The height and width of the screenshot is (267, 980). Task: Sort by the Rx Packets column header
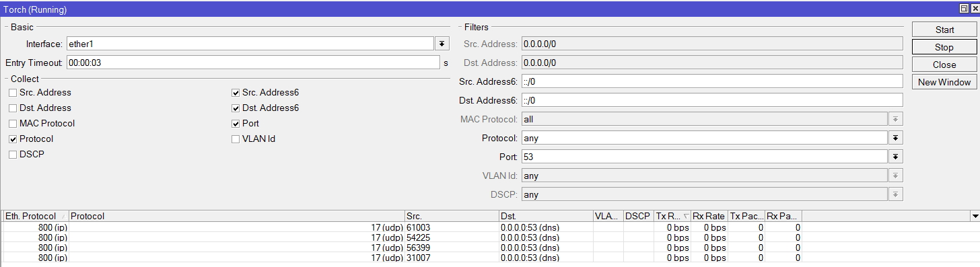[x=783, y=217]
